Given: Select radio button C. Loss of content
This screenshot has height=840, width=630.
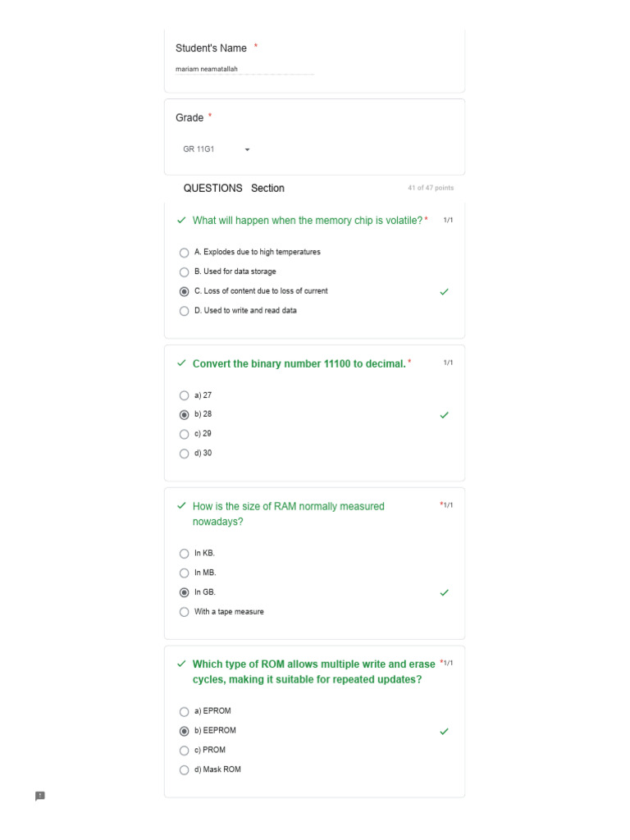Looking at the screenshot, I should (x=184, y=292).
